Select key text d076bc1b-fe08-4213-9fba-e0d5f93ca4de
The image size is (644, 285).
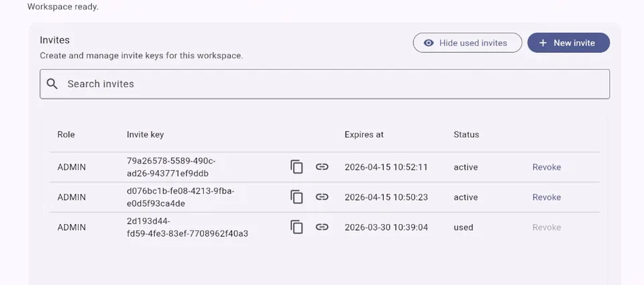pos(180,197)
